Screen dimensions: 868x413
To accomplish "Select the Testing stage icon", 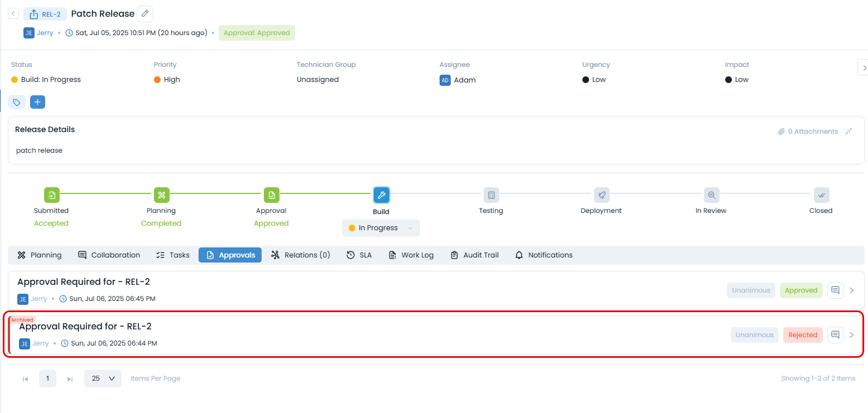I will click(x=491, y=195).
